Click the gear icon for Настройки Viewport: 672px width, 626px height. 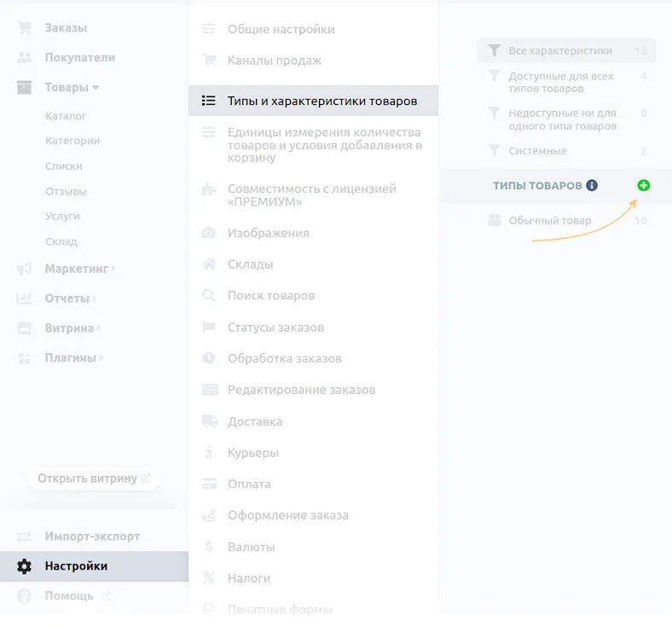[24, 566]
